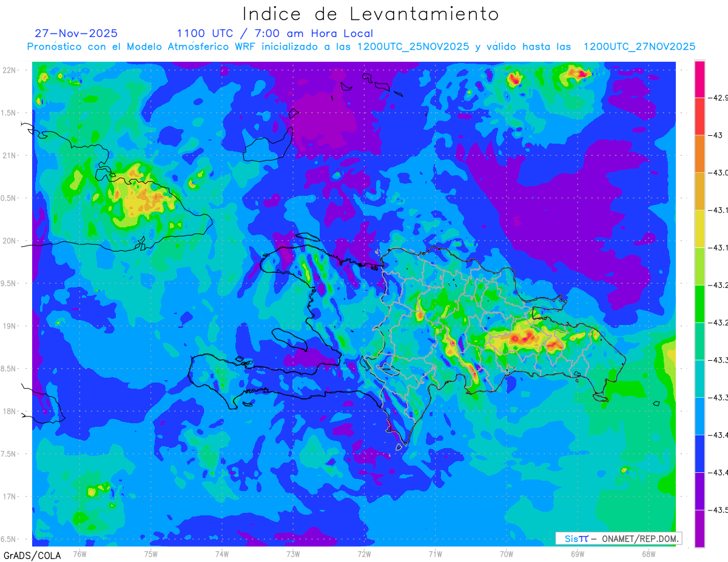Pick the purple bottom segment of the color bar

click(x=699, y=529)
